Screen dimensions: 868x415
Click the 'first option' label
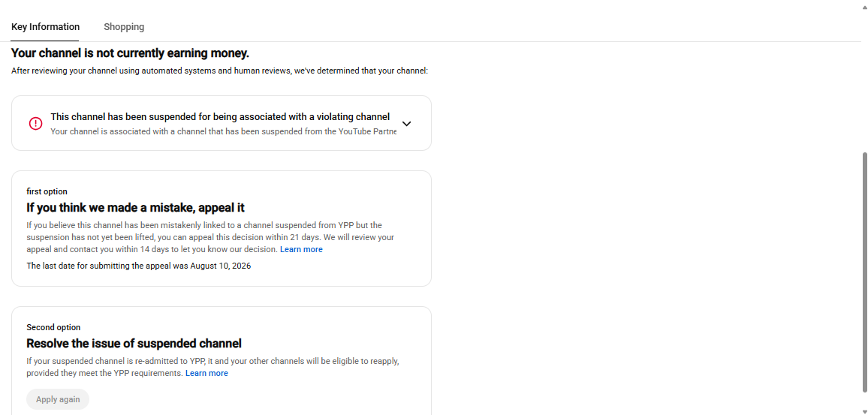tap(47, 191)
